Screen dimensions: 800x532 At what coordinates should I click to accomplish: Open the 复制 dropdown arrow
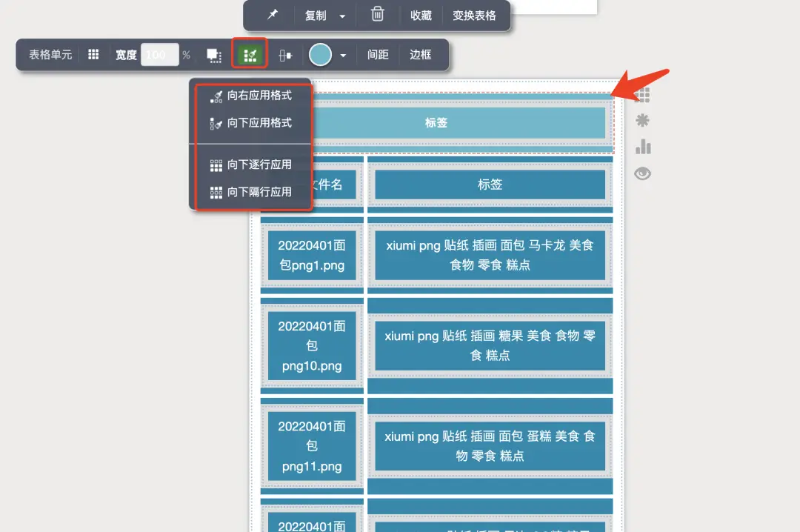342,16
